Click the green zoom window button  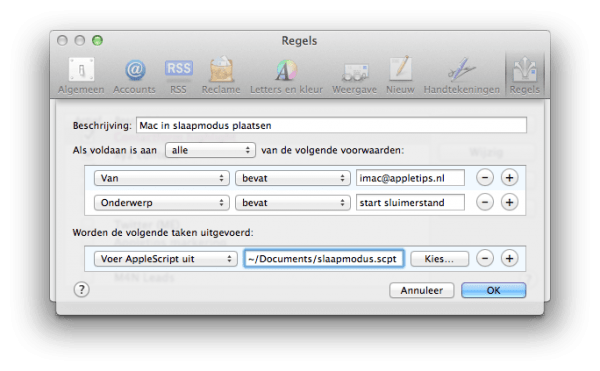coord(97,40)
